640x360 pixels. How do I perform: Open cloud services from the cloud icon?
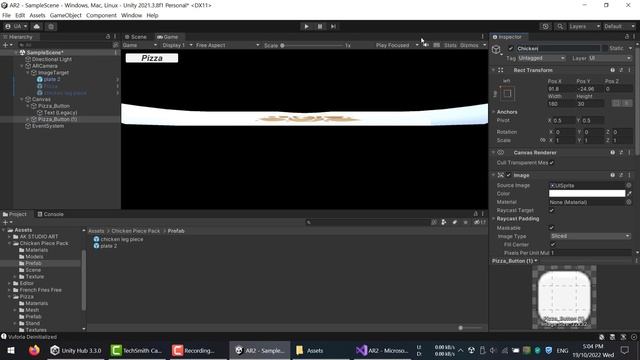point(37,27)
